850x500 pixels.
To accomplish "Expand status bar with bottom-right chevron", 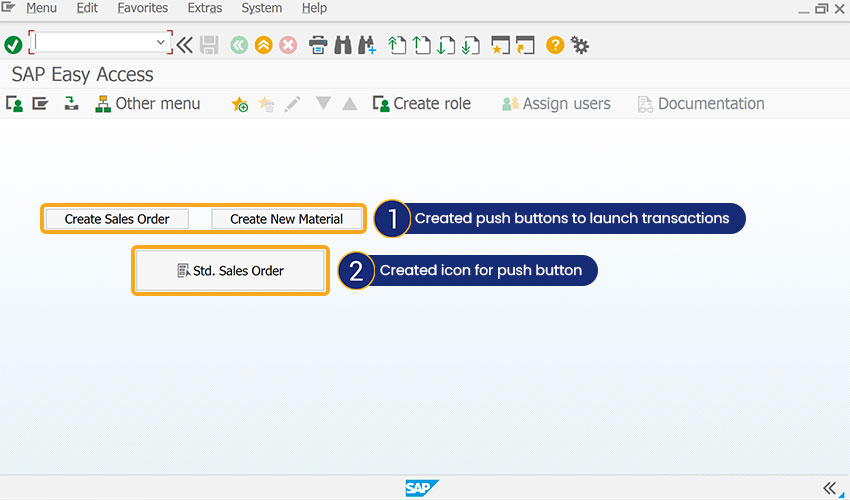I will 829,488.
